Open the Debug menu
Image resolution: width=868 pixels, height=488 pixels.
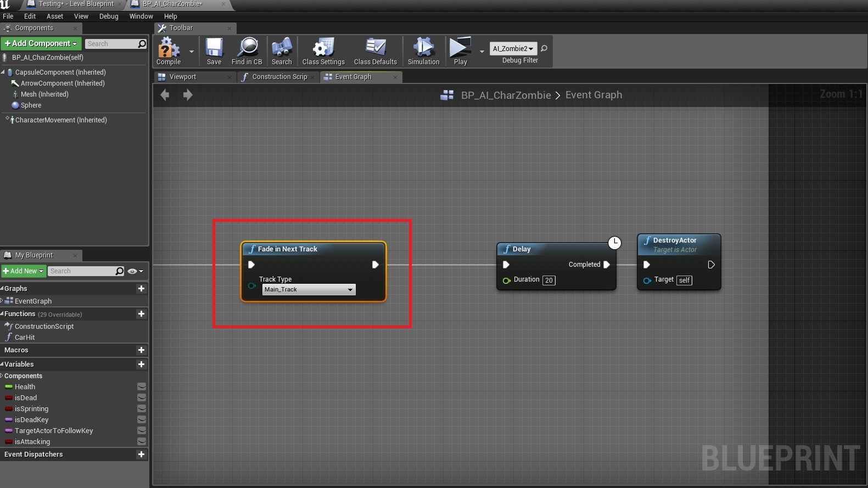109,16
